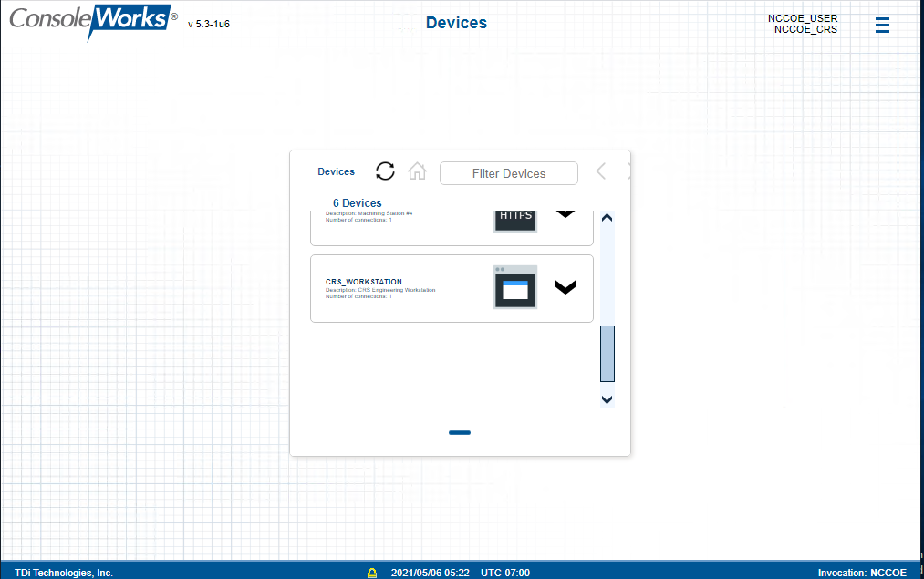Select the CRS_WORKSTATION device name
The image size is (924, 579).
click(364, 282)
